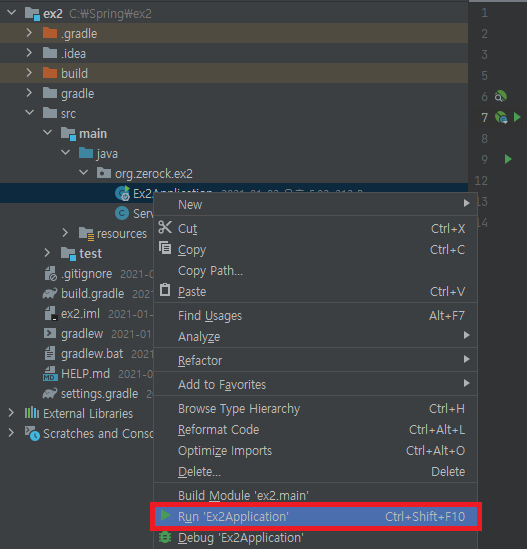
Task: Choose Reformat Code menu item
Action: tap(315, 430)
